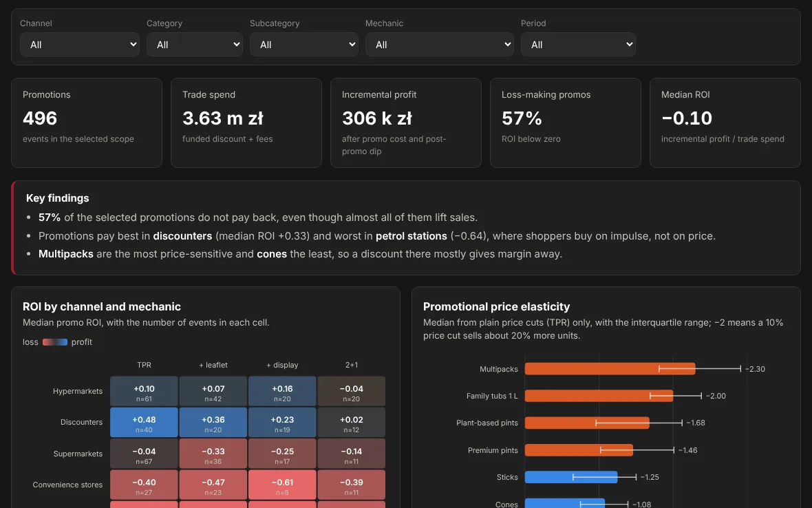Click the Multipacks elasticity bar
Viewport: 812px width, 508px height.
coord(610,369)
